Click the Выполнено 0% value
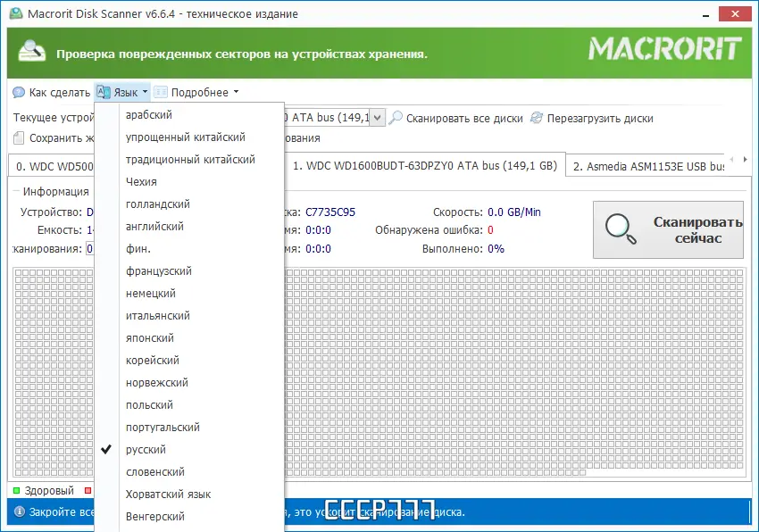The height and width of the screenshot is (532, 759). (496, 249)
